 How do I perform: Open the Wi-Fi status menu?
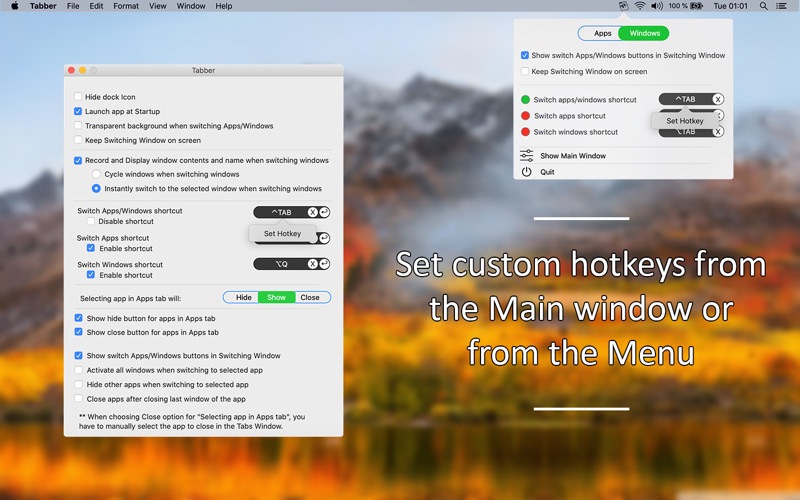coord(639,6)
